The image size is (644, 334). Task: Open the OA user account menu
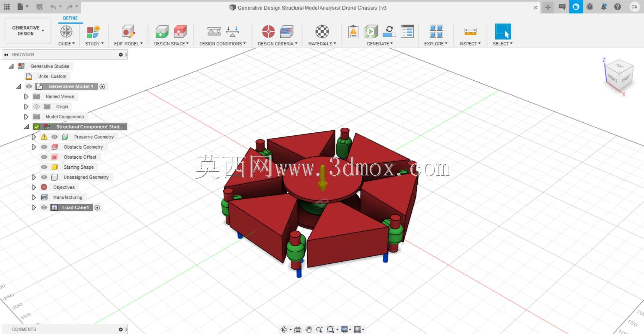pyautogui.click(x=634, y=7)
